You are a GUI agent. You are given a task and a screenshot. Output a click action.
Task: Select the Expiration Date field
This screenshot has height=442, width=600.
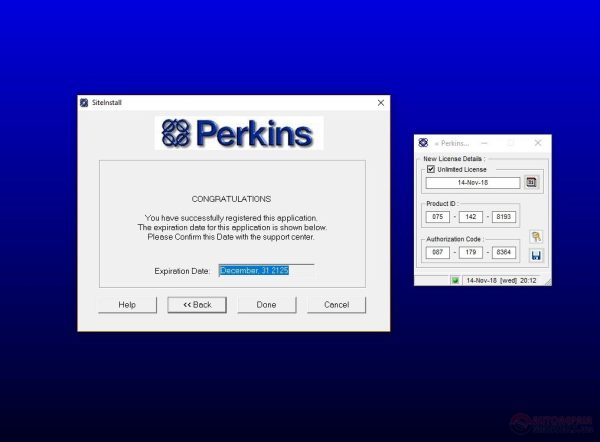267,271
